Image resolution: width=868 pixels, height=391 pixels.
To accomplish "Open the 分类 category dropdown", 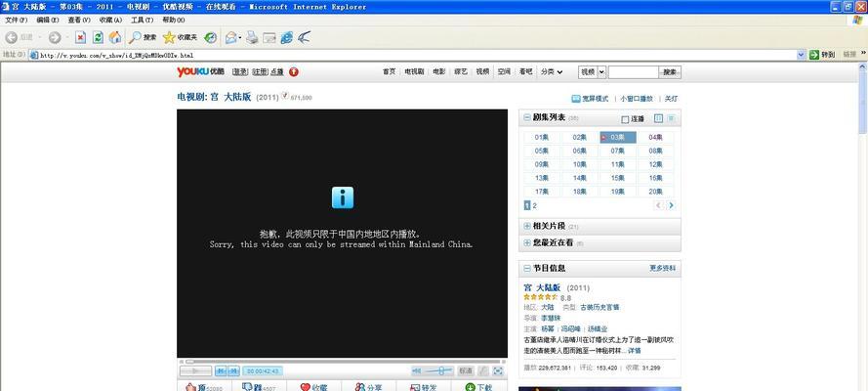I will tap(552, 72).
